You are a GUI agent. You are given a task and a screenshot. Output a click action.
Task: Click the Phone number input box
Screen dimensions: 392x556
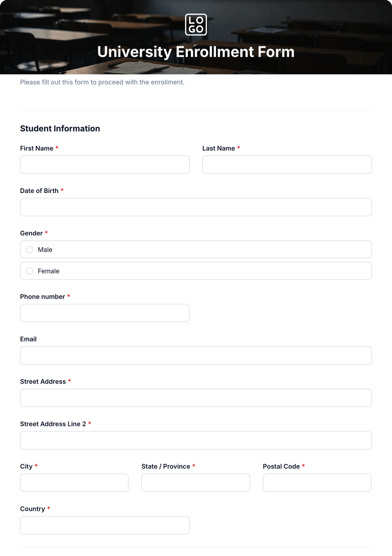(105, 313)
